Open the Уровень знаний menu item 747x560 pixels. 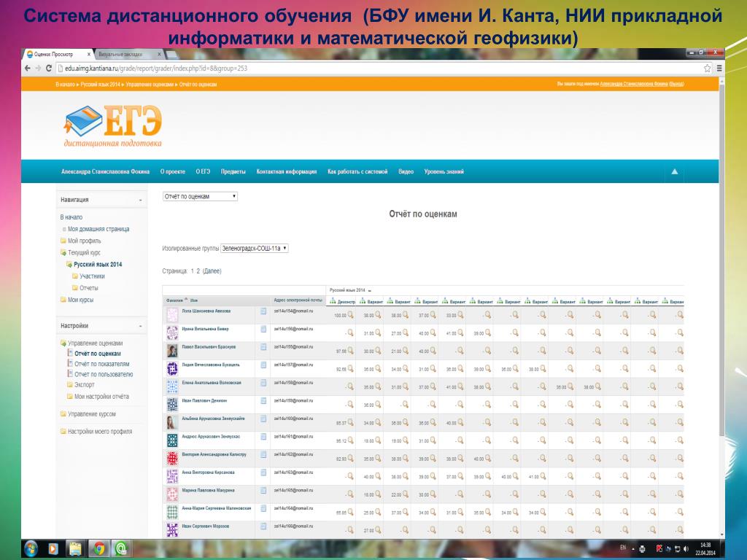pyautogui.click(x=444, y=171)
